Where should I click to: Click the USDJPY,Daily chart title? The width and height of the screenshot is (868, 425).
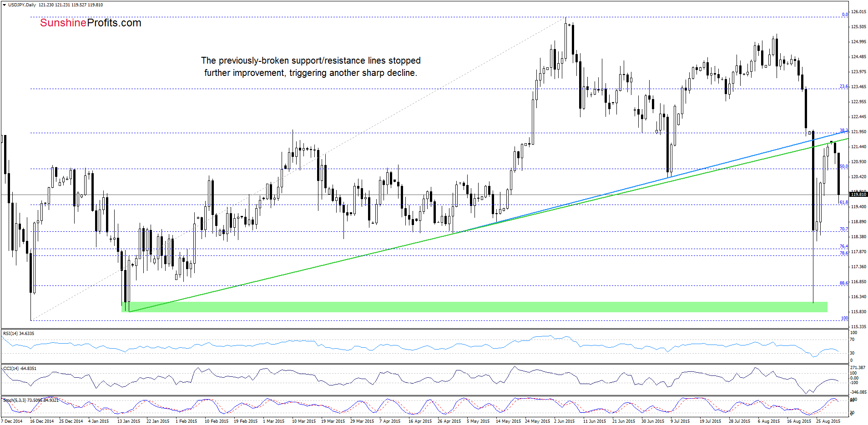(22, 5)
